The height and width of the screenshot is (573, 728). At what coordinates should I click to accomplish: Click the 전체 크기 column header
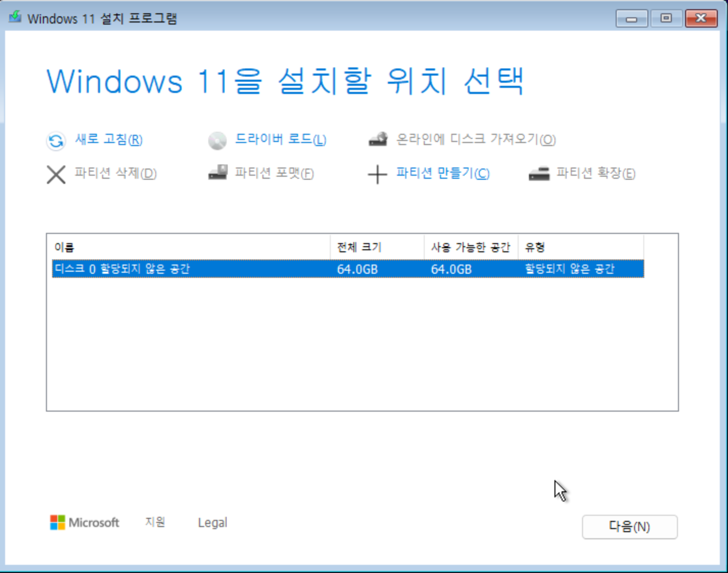coord(377,247)
